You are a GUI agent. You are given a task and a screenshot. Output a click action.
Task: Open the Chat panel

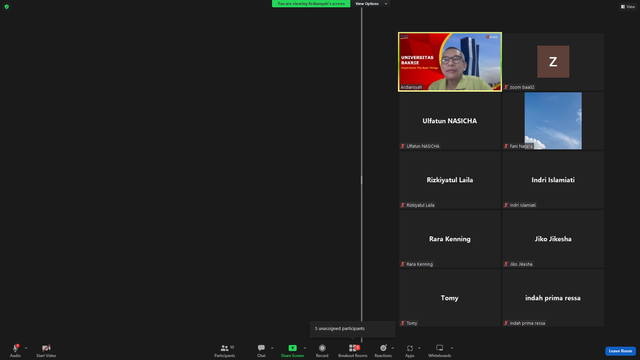click(x=261, y=351)
